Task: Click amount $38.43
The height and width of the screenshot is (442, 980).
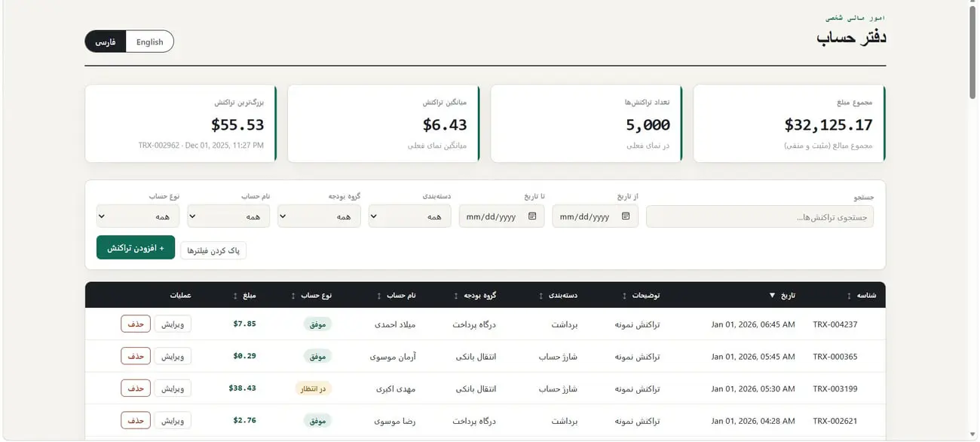Action: click(x=242, y=388)
